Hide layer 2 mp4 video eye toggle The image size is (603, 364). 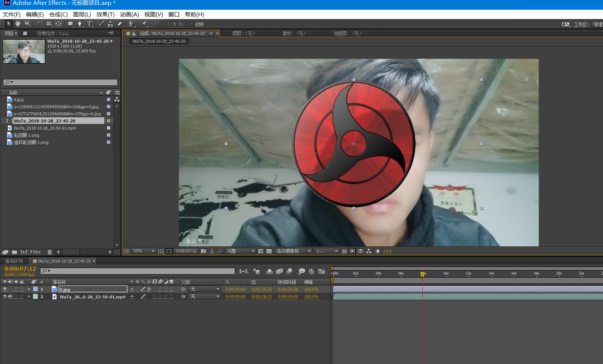click(x=5, y=296)
